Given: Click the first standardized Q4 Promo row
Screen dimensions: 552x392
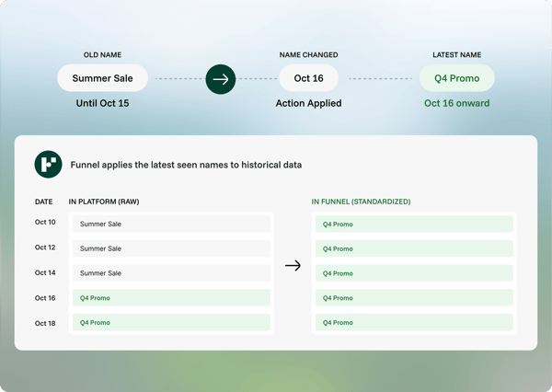Looking at the screenshot, I should pos(414,224).
